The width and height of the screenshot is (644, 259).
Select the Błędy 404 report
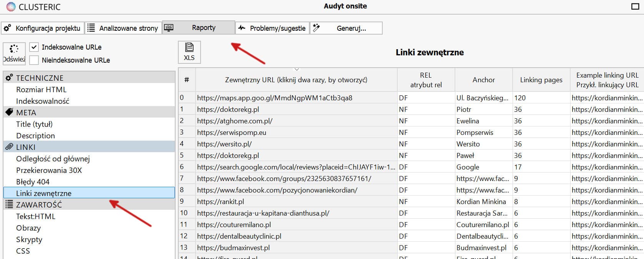pyautogui.click(x=33, y=181)
